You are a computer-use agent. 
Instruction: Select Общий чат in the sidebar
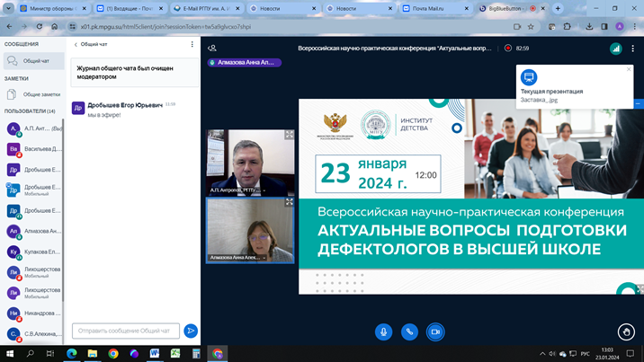pos(36,61)
